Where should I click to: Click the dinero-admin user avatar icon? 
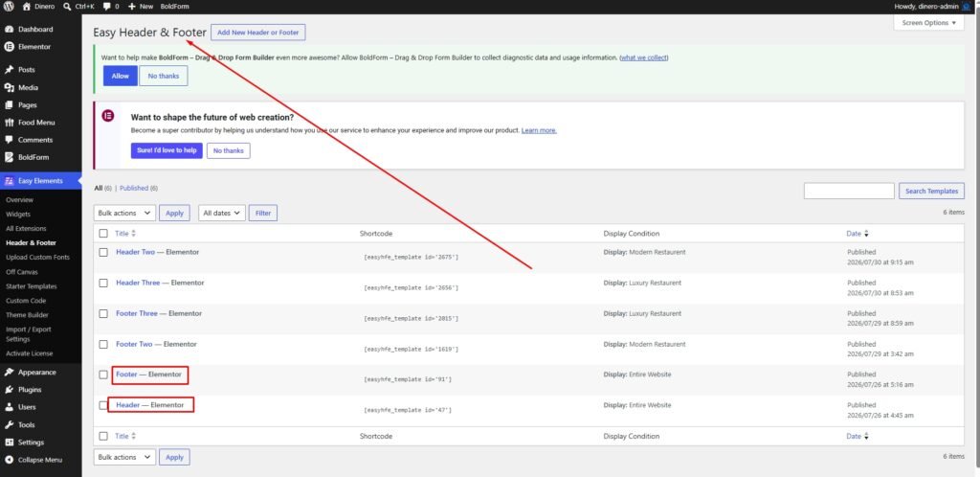point(967,7)
